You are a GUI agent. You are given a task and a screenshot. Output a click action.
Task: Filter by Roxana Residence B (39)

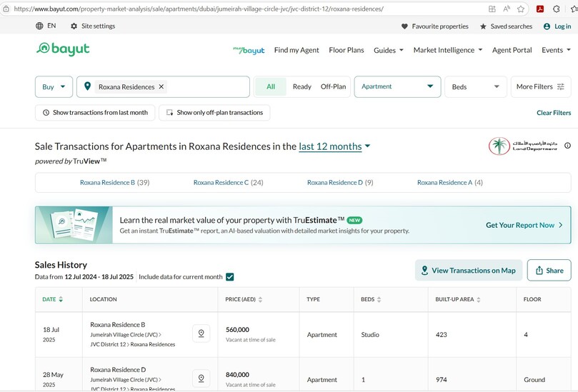[x=114, y=182]
